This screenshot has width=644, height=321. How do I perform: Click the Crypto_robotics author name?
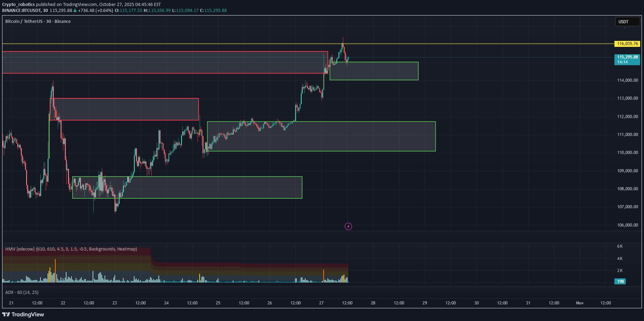tap(18, 5)
